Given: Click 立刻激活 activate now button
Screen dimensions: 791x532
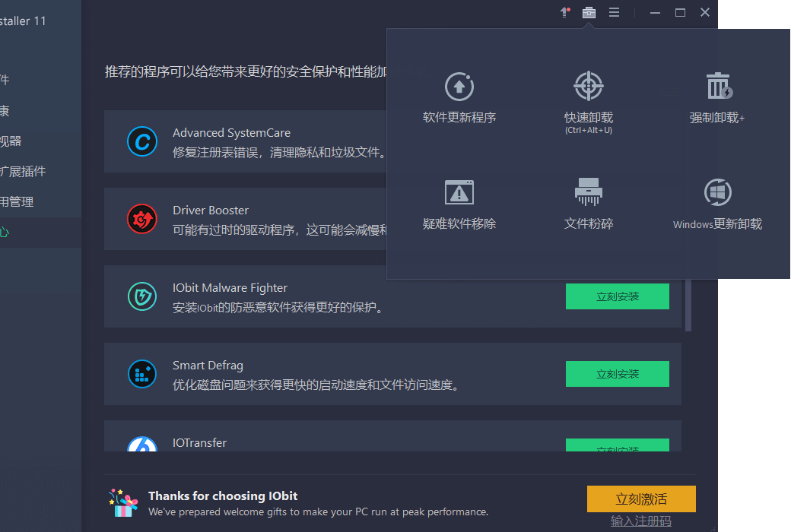Looking at the screenshot, I should click(641, 499).
